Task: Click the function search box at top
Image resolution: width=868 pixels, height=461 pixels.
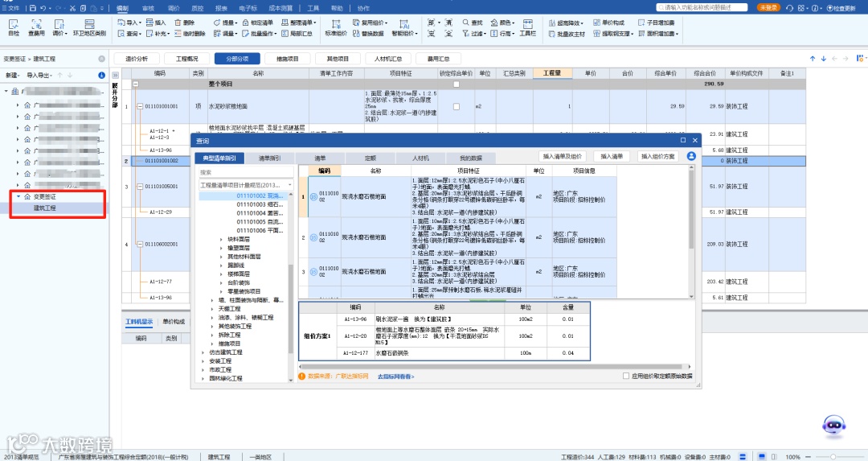Action: point(702,8)
